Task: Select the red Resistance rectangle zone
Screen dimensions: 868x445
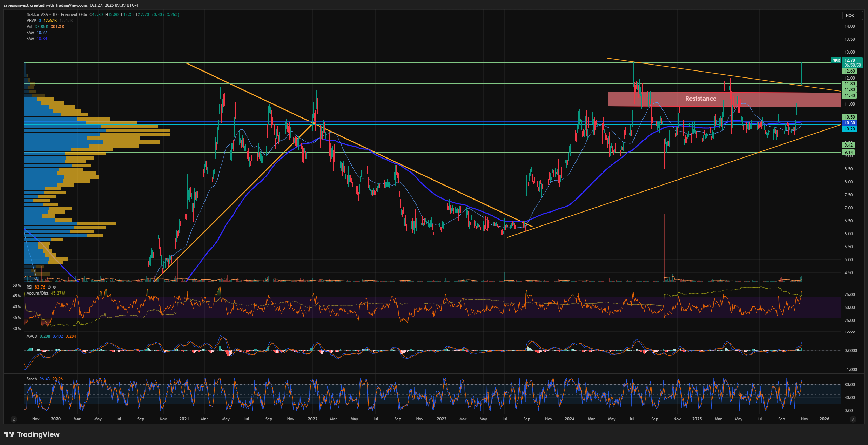Action: (x=701, y=99)
